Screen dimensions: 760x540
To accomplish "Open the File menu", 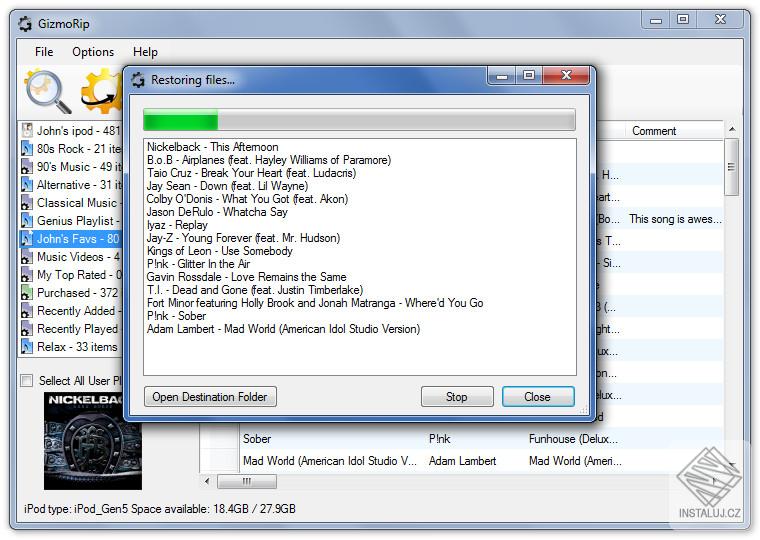I will 44,52.
